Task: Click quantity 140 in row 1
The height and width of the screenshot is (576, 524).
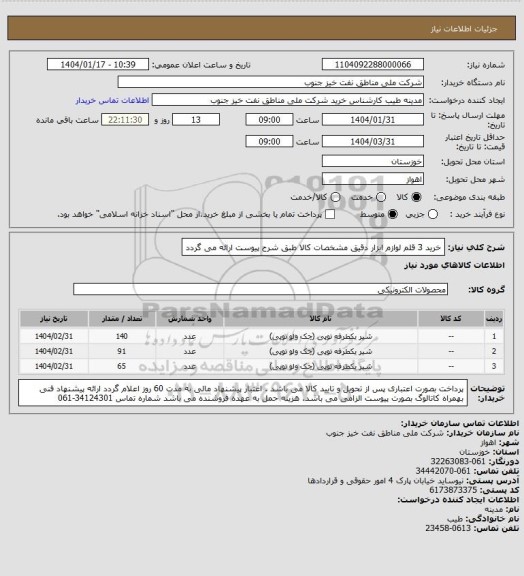Action: coord(122,336)
